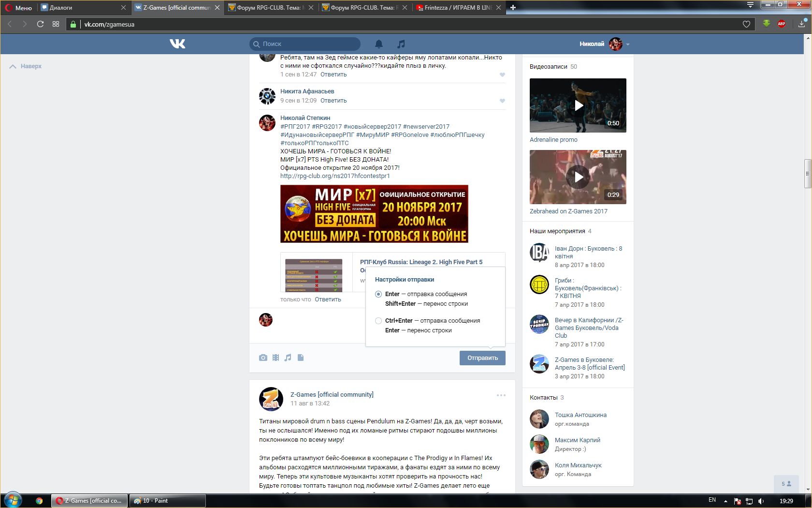Switch to the Frintezza YouTube tab
812x508 pixels.
click(458, 8)
